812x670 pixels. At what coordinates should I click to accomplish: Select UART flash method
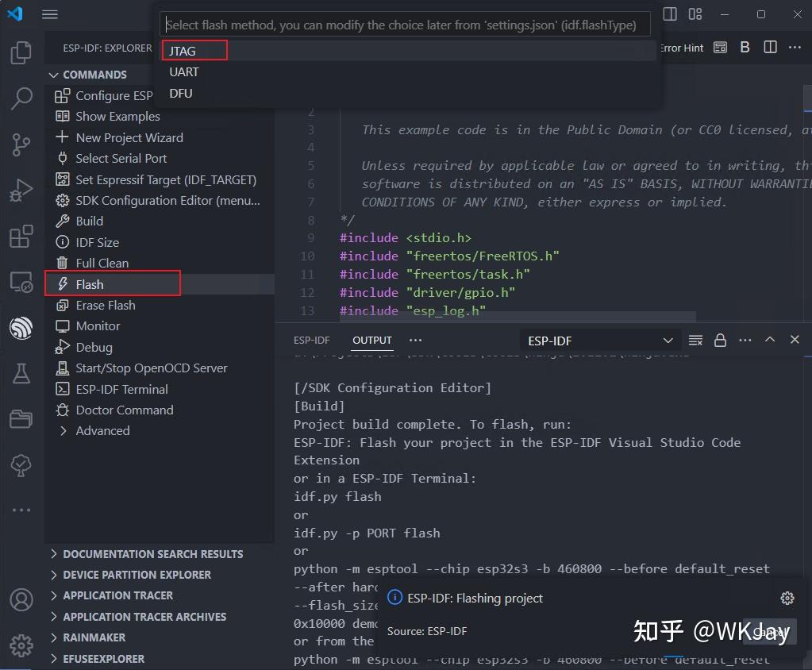pos(183,72)
